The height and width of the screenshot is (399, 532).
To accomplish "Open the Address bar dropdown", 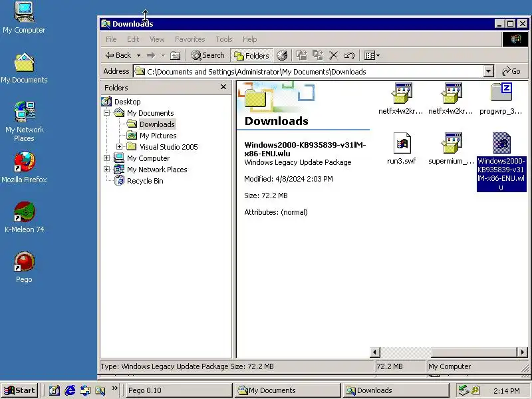I will (x=488, y=71).
